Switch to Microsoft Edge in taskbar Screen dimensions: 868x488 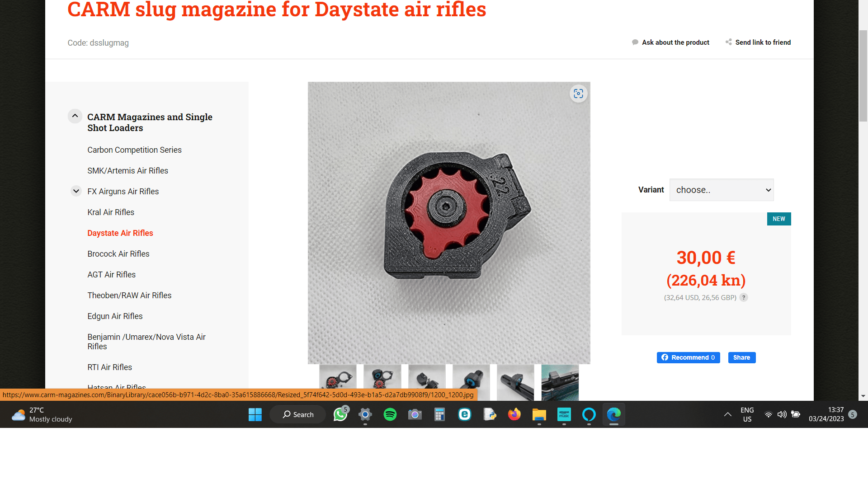(x=614, y=414)
